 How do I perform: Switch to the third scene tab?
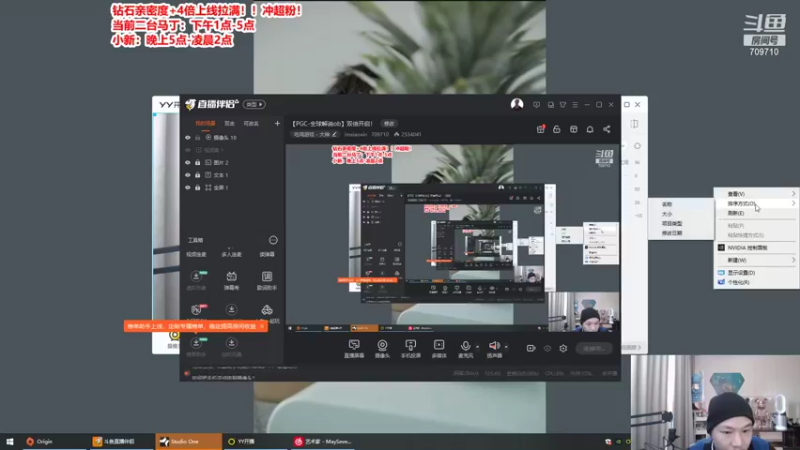251,123
